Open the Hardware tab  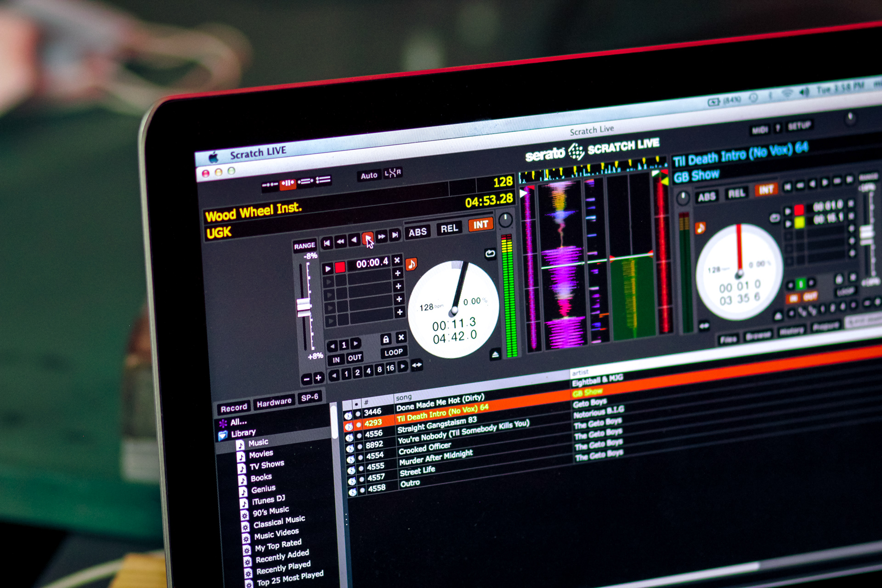pyautogui.click(x=274, y=403)
